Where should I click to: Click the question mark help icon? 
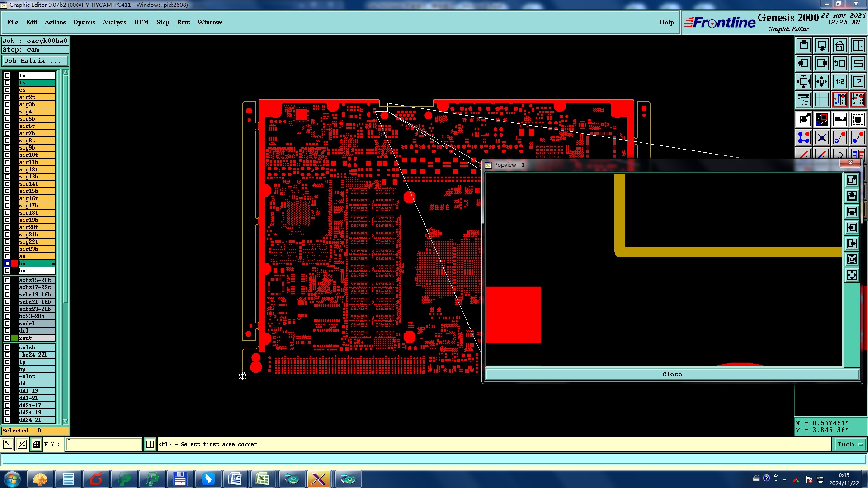858,81
